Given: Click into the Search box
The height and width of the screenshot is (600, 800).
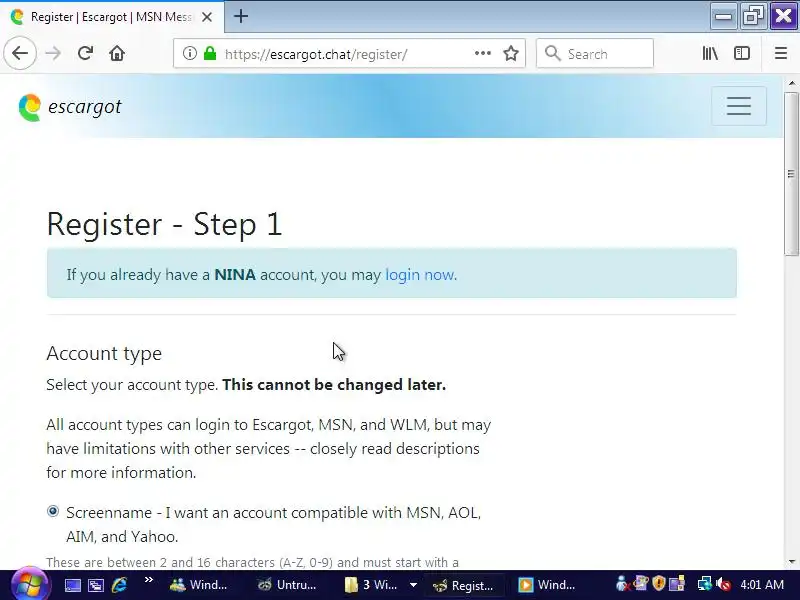Looking at the screenshot, I should 595,53.
